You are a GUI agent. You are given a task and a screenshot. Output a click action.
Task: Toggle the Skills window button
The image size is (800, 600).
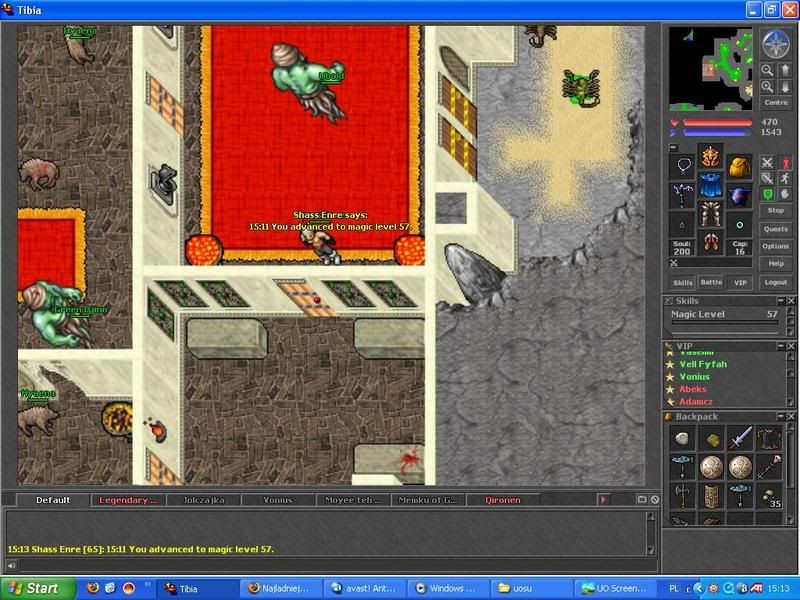(683, 283)
